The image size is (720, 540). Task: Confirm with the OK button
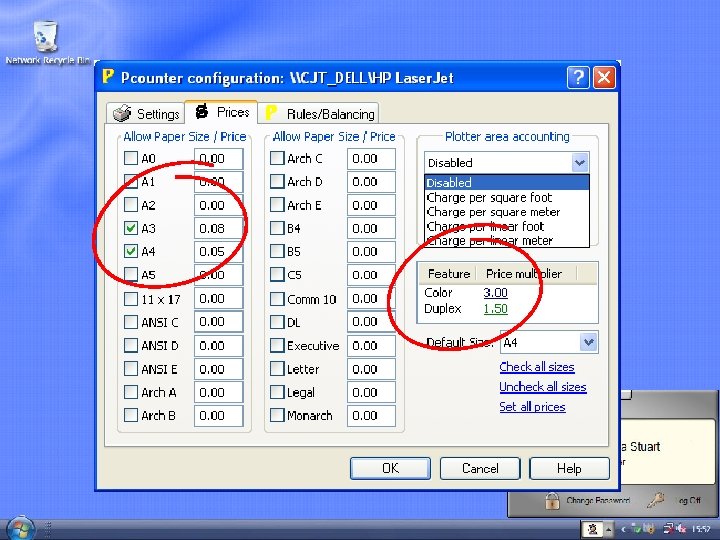point(390,468)
